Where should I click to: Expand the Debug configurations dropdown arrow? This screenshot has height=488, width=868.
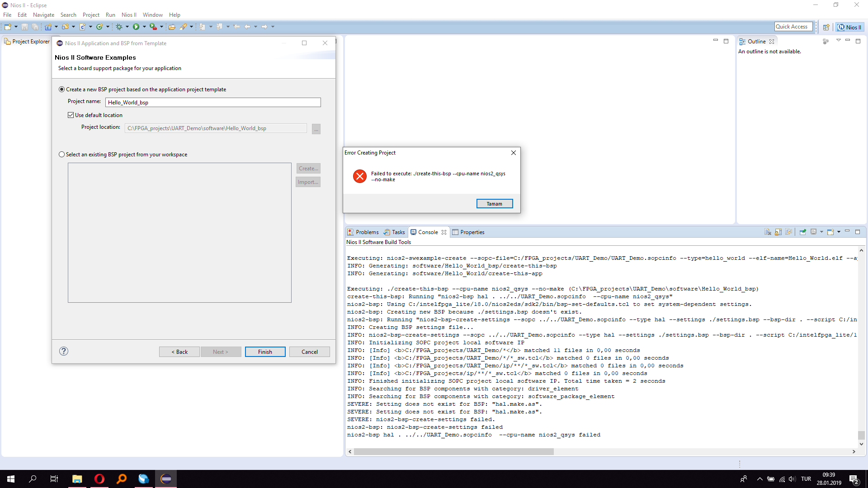click(x=127, y=27)
